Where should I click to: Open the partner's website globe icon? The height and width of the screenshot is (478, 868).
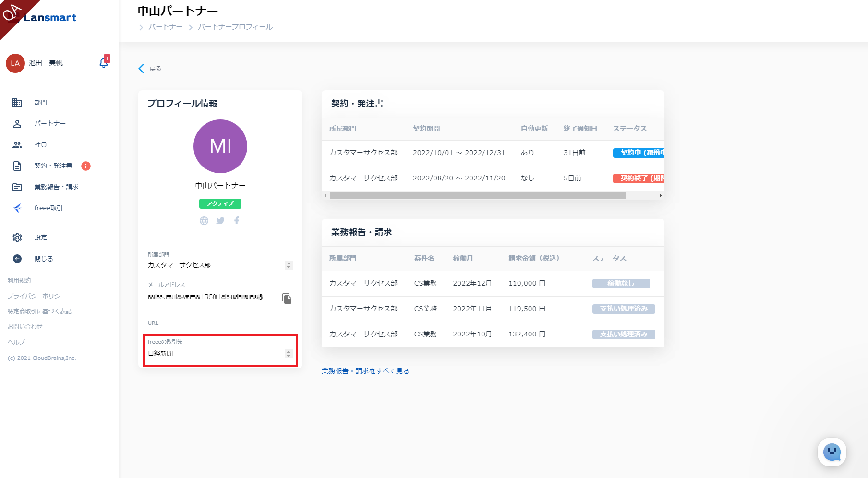tap(204, 221)
